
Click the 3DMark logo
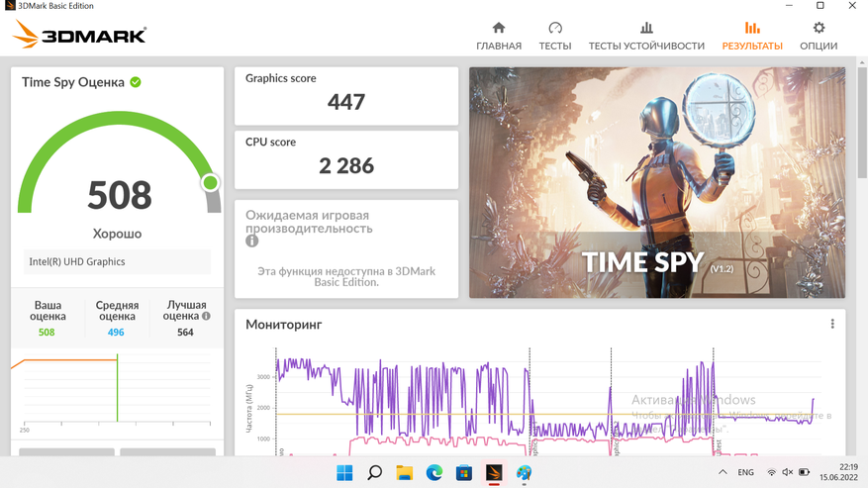tap(80, 35)
